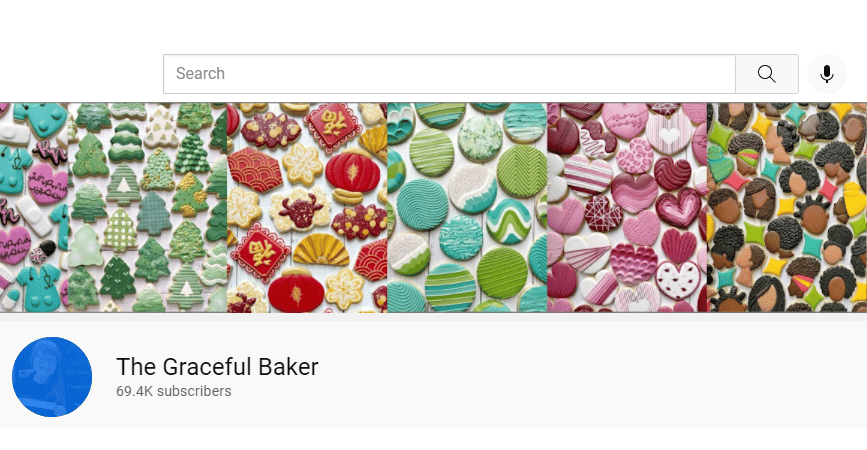Open The Graceful Baker channel avatar
Screen dimensions: 867x450
(52, 377)
